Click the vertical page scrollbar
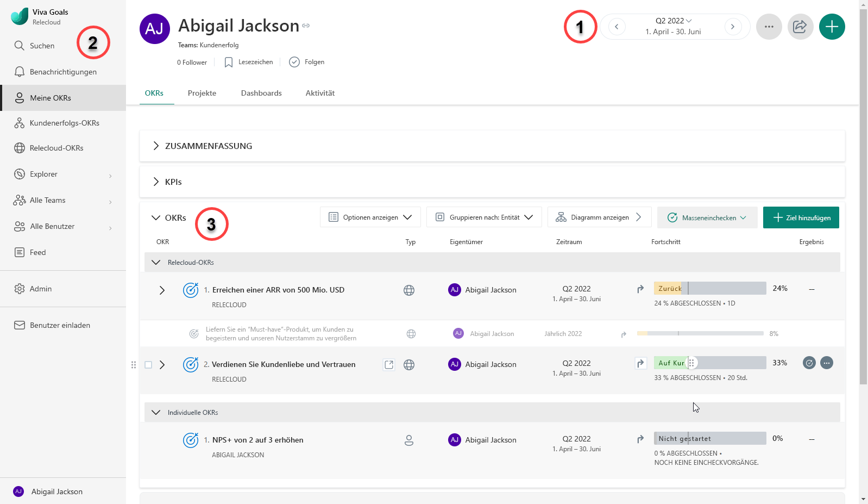This screenshot has width=868, height=504. [x=864, y=196]
